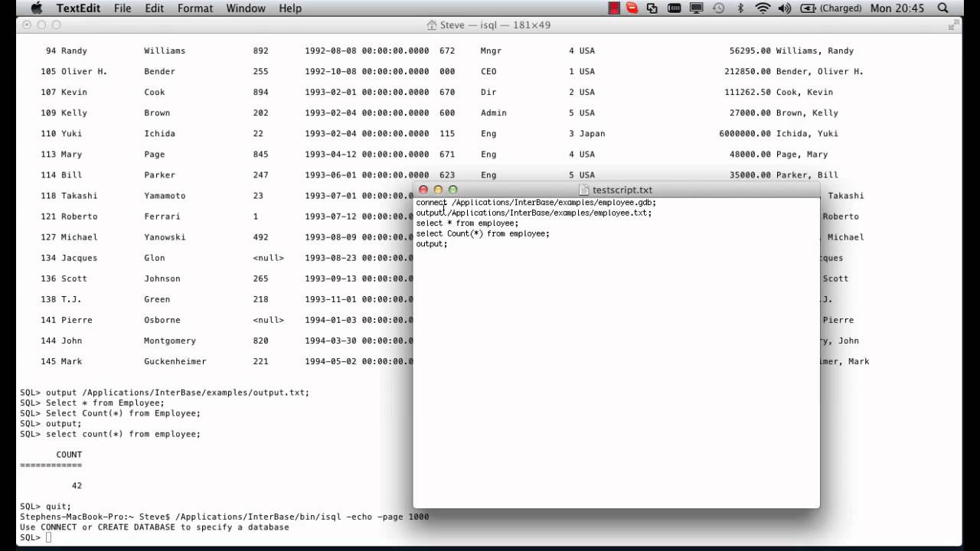The width and height of the screenshot is (980, 551).
Task: Click salary 6000000.00 in Ichida row
Action: click(x=745, y=134)
